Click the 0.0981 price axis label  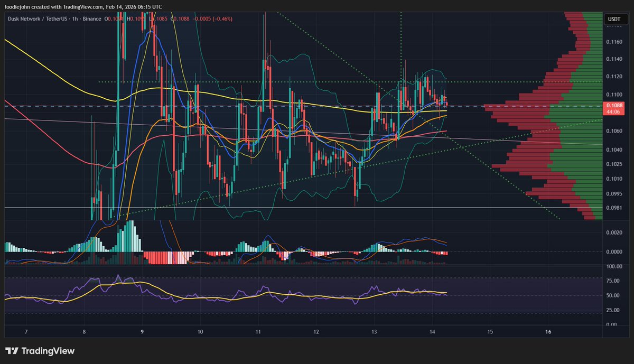[614, 208]
